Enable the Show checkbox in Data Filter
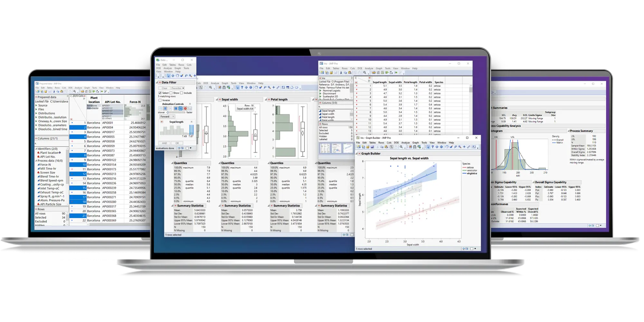 (171, 93)
